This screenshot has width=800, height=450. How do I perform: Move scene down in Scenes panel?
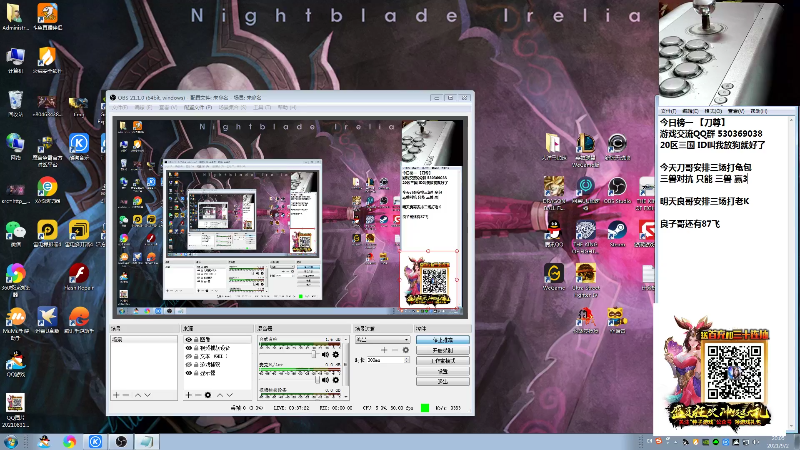pos(147,395)
